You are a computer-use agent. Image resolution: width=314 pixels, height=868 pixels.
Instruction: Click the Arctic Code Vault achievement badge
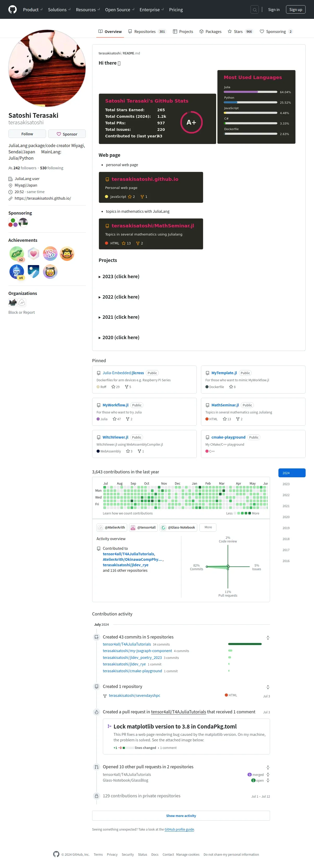[33, 272]
